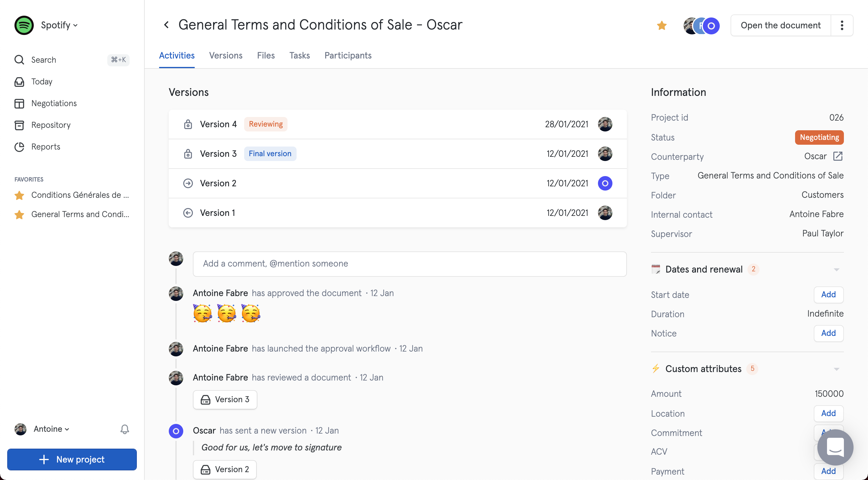Screen dimensions: 868x480
Task: Click the Version 4 lock icon
Action: 188,124
